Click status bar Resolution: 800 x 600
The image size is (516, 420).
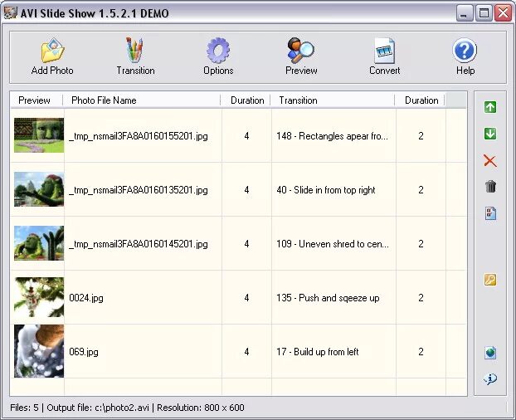point(201,408)
